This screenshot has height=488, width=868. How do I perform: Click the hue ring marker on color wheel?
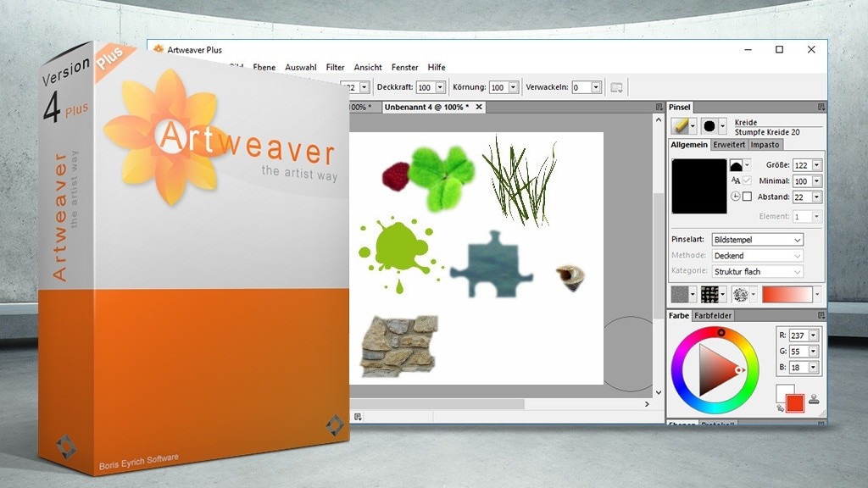point(721,332)
